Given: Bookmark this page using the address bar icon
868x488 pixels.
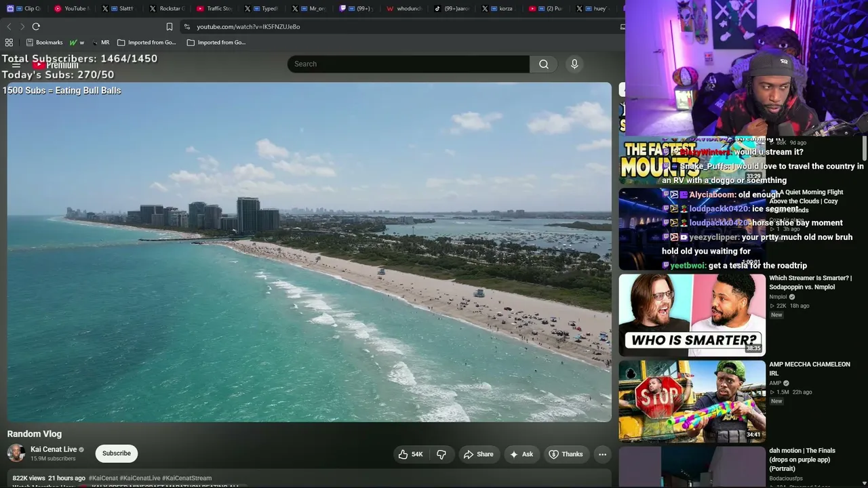Looking at the screenshot, I should click(170, 26).
